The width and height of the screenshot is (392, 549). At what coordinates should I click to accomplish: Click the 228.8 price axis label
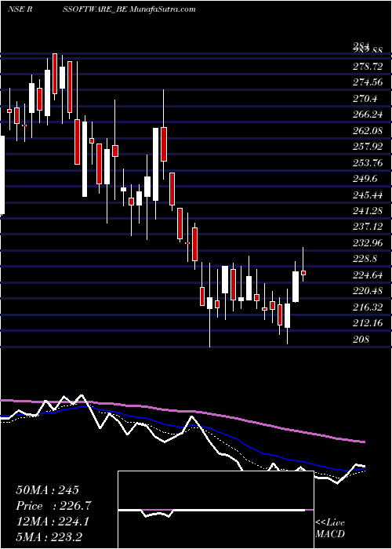tap(365, 259)
